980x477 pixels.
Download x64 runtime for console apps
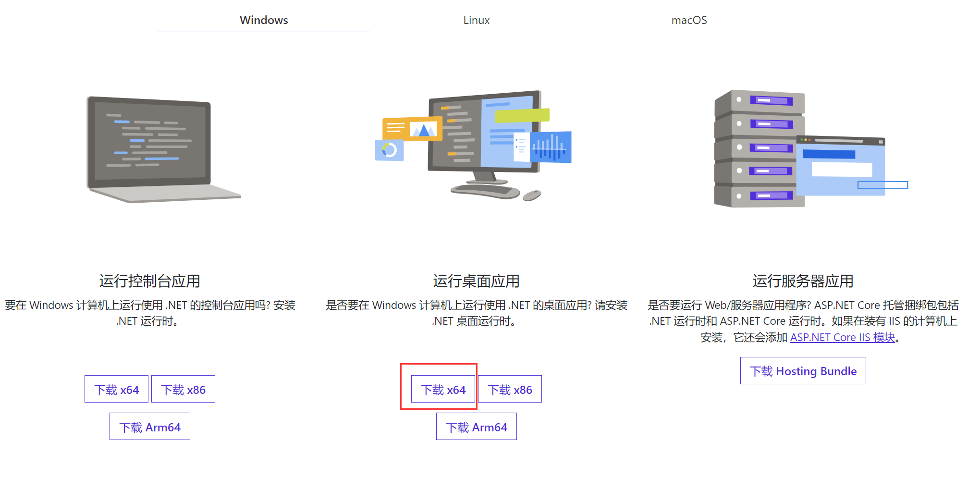[x=116, y=389]
